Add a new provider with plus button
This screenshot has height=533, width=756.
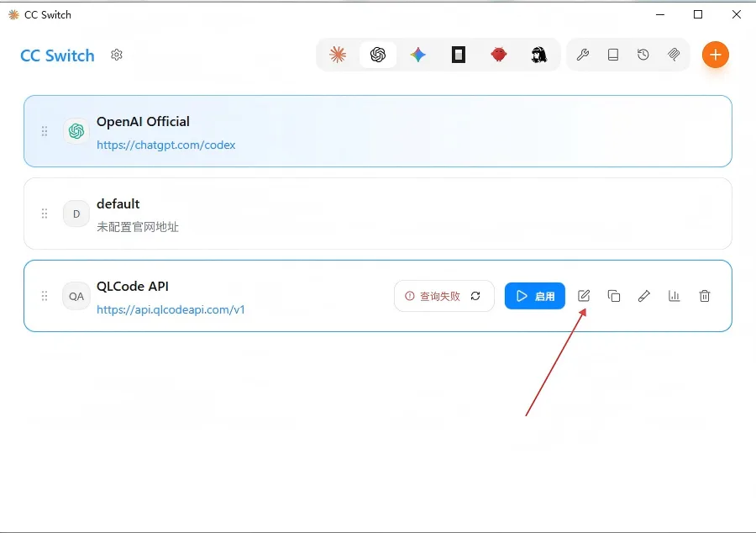click(716, 55)
